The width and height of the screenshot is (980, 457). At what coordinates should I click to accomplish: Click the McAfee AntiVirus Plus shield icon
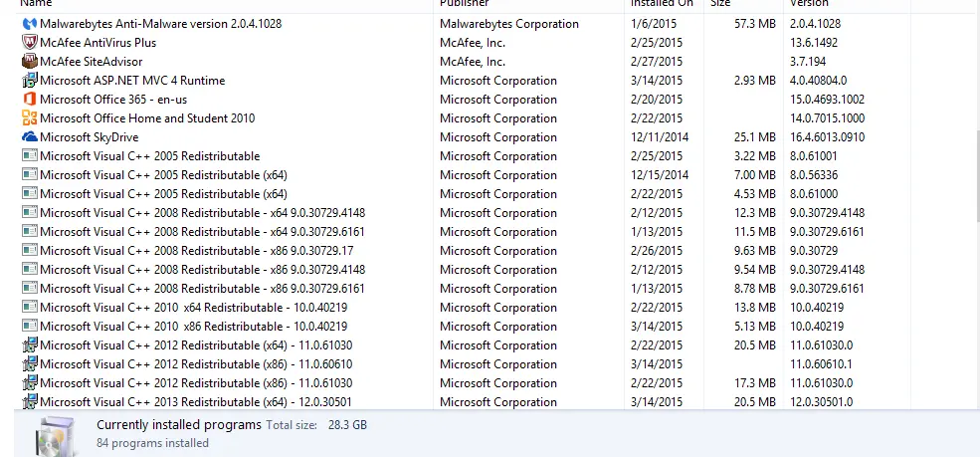[x=30, y=43]
